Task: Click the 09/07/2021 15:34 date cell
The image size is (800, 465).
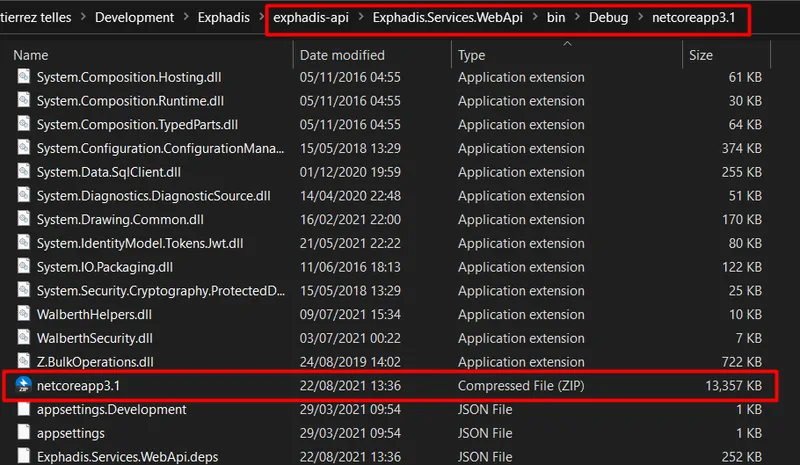Action: (x=350, y=314)
